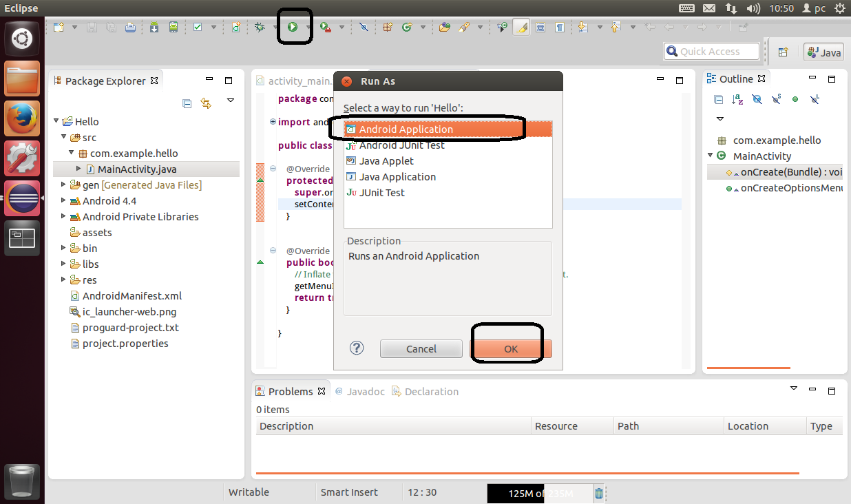Screen dimensions: 851x504
Task: Open the Run button dropdown arrow
Action: pos(307,28)
